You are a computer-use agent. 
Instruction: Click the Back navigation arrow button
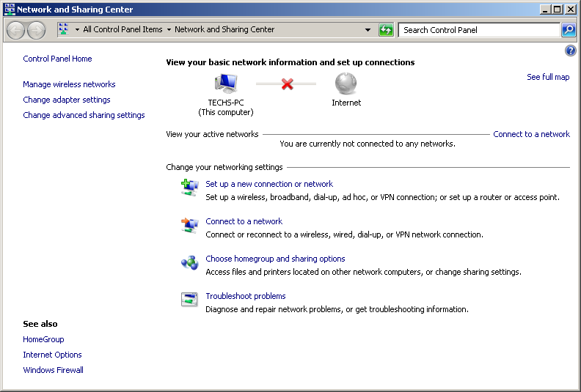(x=15, y=30)
